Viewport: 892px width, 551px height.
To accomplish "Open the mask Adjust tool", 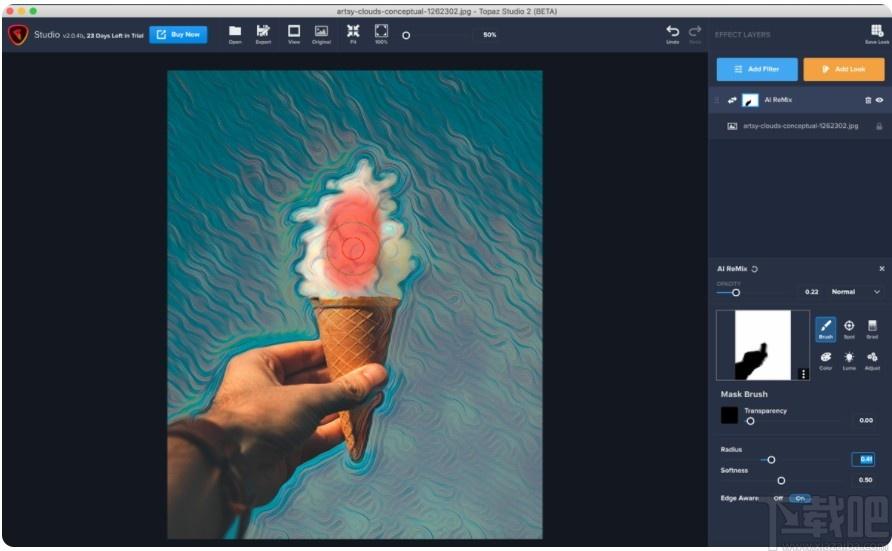I will pyautogui.click(x=872, y=361).
